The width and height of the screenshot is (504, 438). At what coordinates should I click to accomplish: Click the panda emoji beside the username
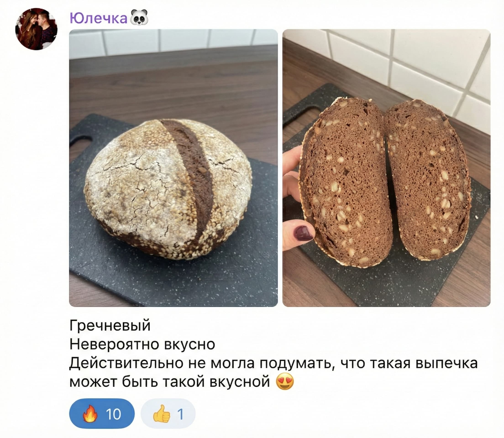pos(139,17)
